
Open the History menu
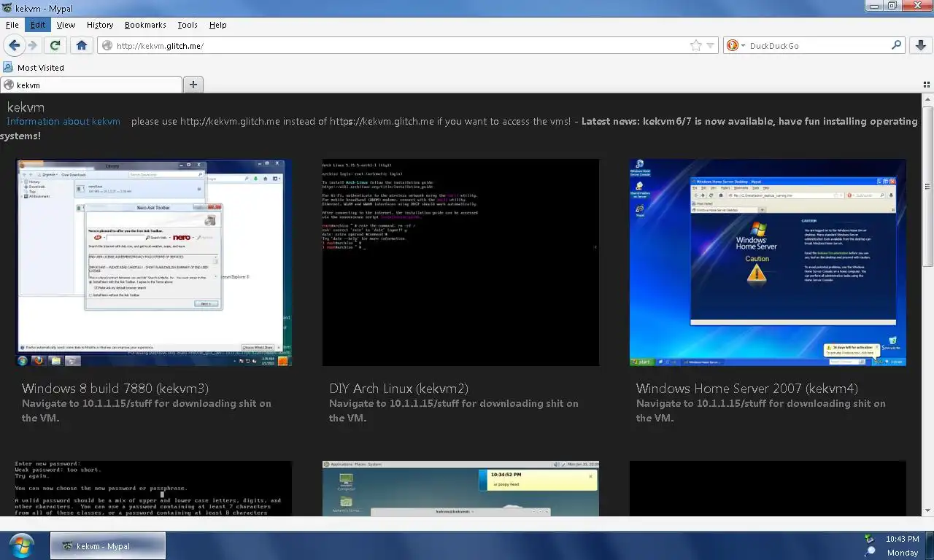pos(100,25)
